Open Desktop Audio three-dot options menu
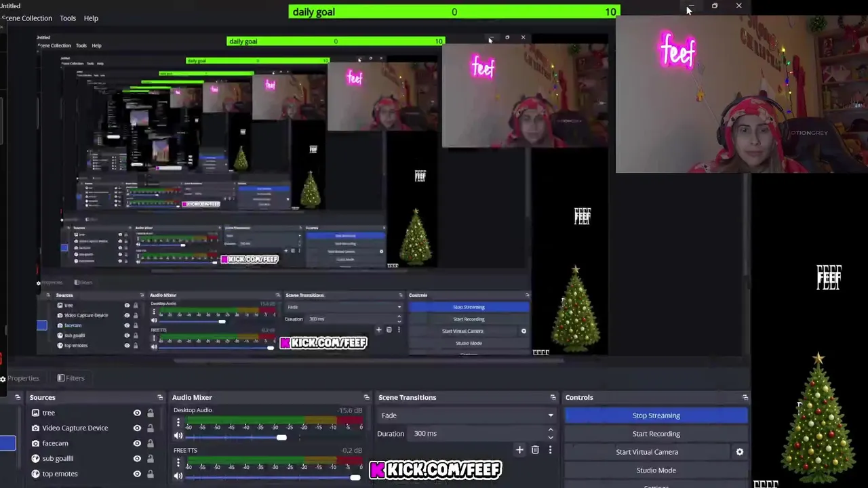The width and height of the screenshot is (868, 488). click(178, 423)
